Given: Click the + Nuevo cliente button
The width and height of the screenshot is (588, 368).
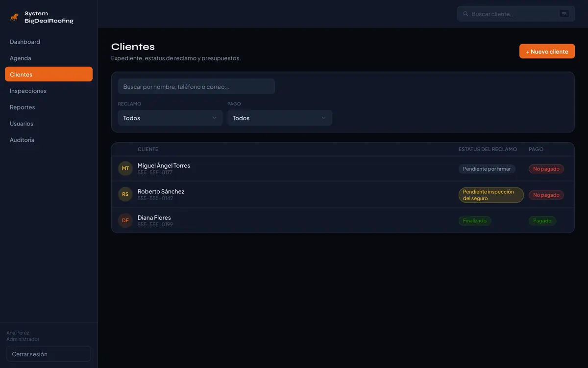Looking at the screenshot, I should (x=547, y=52).
